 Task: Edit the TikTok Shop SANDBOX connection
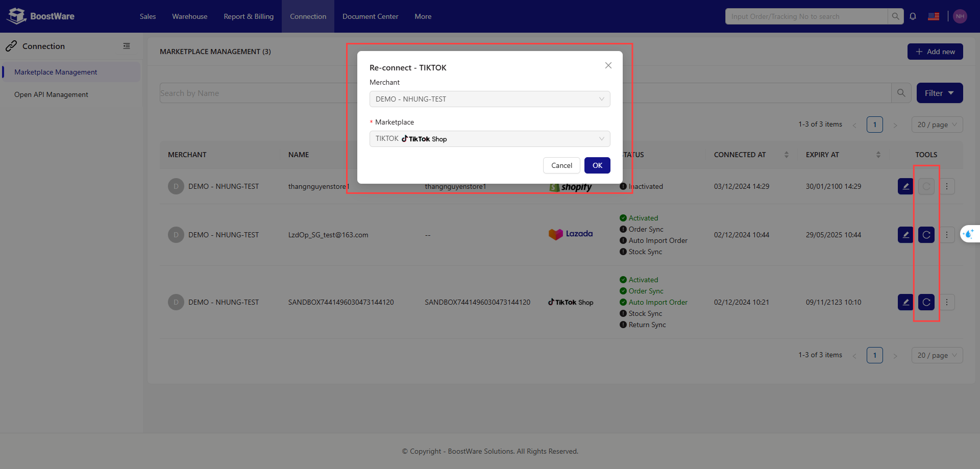click(x=905, y=302)
